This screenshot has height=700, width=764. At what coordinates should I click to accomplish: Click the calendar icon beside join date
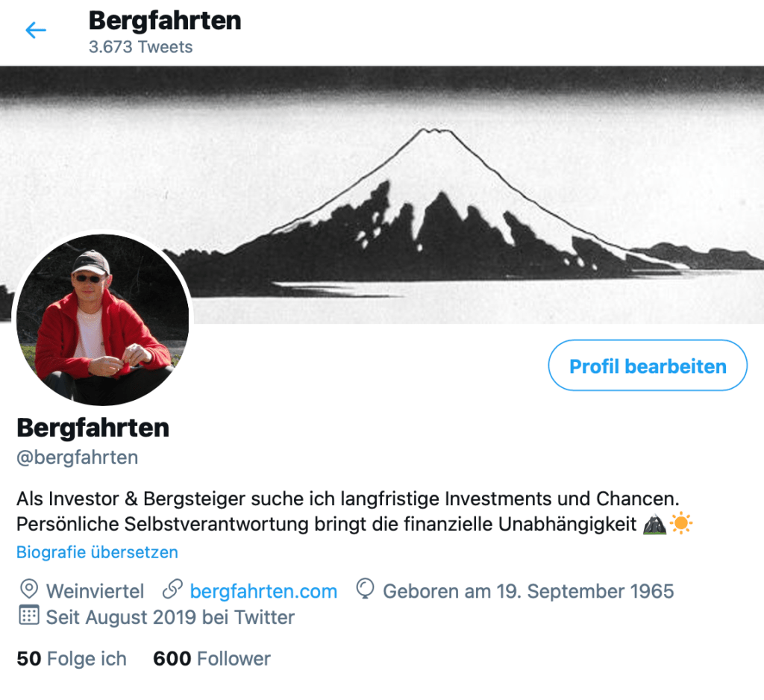click(29, 615)
